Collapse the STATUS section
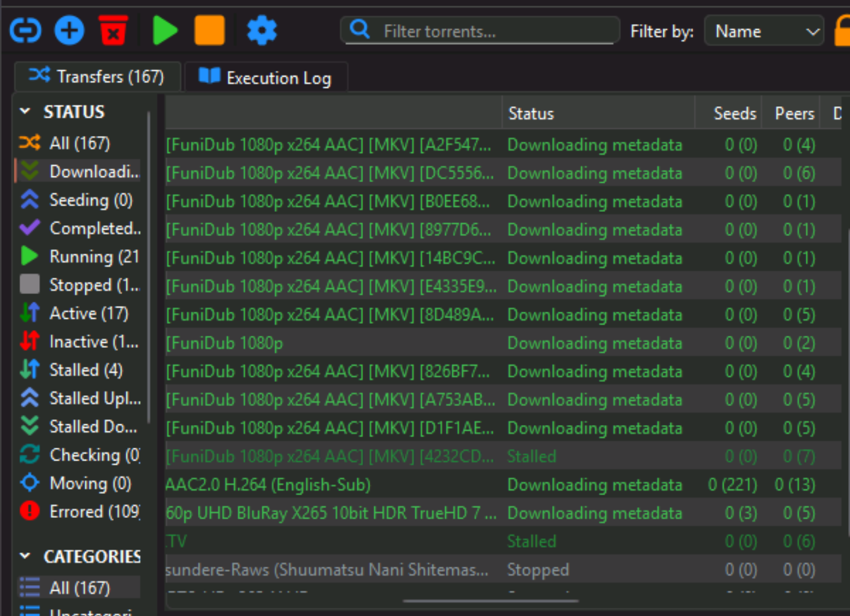This screenshot has width=850, height=616. 25,112
